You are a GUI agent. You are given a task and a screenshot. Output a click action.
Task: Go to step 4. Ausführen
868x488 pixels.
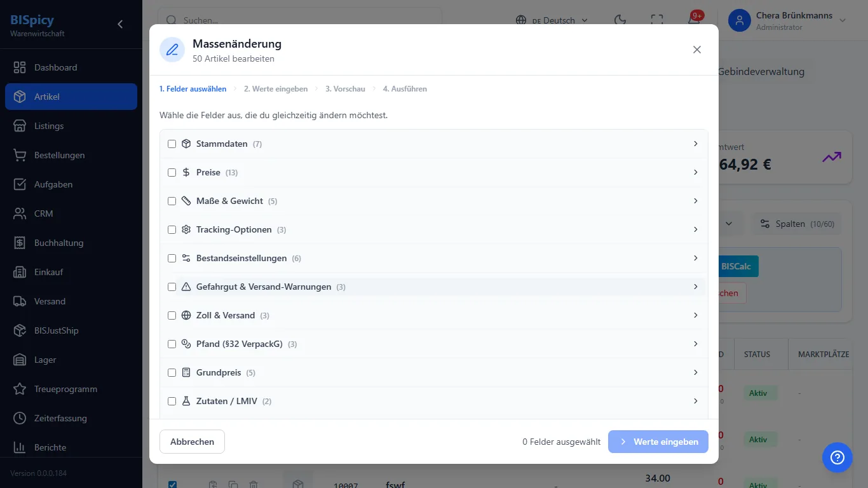pyautogui.click(x=405, y=89)
